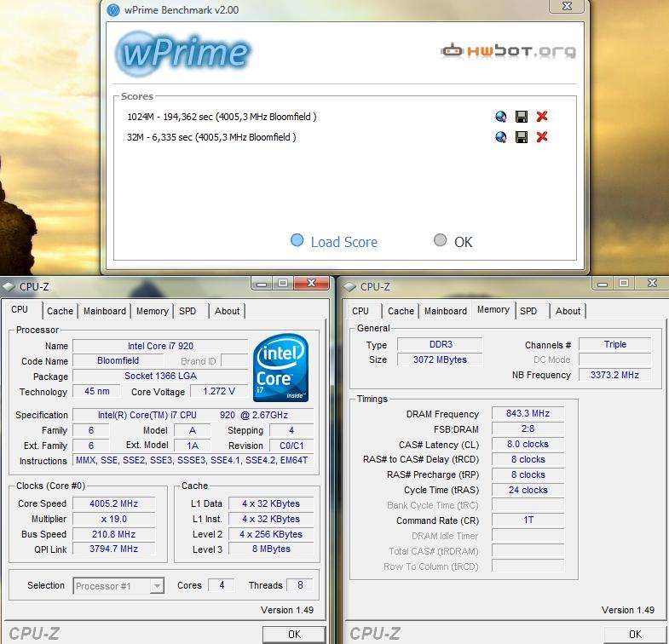Click the Command Rate value 1T
The height and width of the screenshot is (644, 669).
tap(528, 520)
